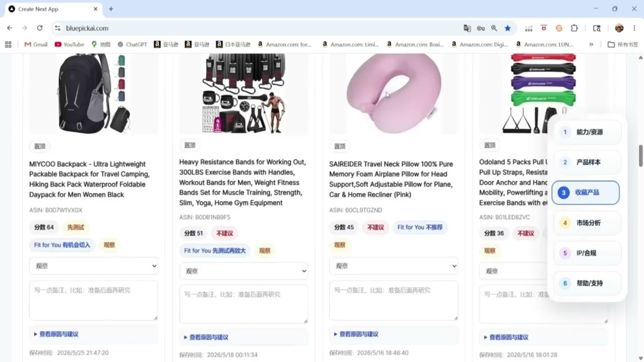The width and height of the screenshot is (644, 362).
Task: Open the Chrome three-dot menu
Action: [x=634, y=28]
